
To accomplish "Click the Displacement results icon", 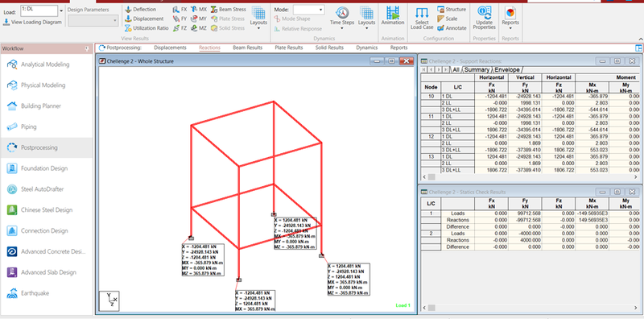I will coord(128,19).
